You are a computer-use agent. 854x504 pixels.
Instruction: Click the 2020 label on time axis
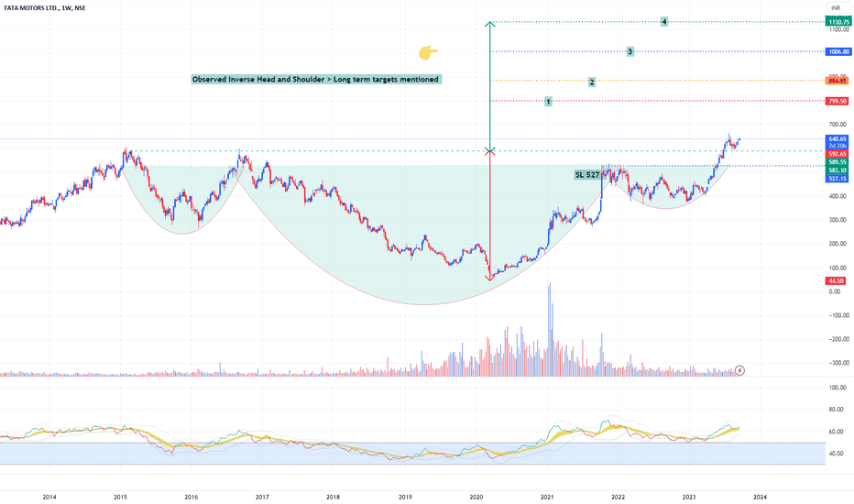pyautogui.click(x=476, y=497)
